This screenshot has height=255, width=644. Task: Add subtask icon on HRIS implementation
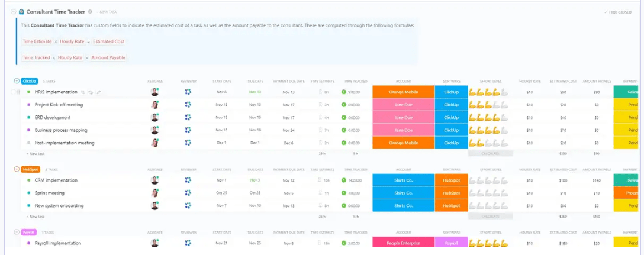click(83, 92)
